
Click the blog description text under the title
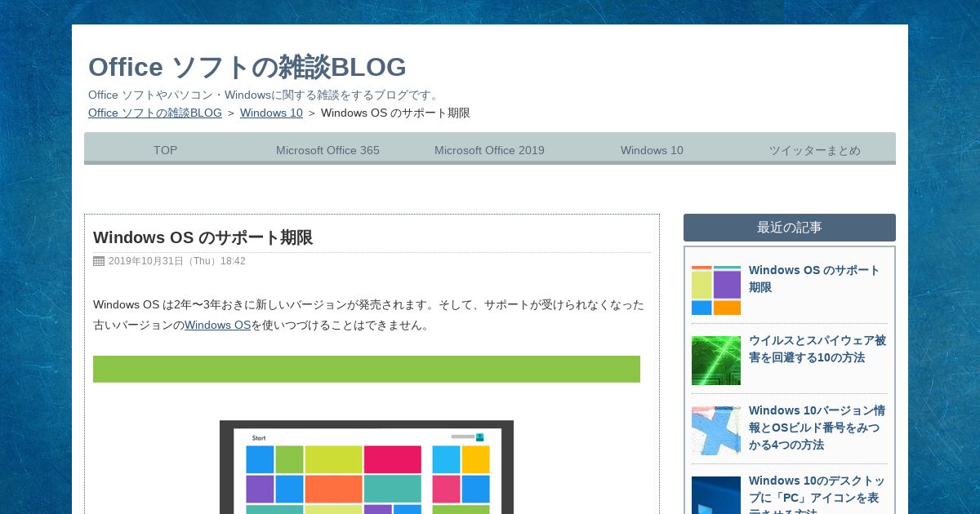click(265, 95)
